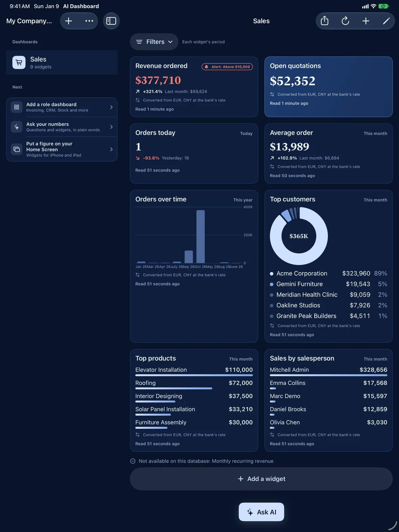Select Olivia Chen salesperson row
This screenshot has width=399, height=532.
[x=329, y=424]
